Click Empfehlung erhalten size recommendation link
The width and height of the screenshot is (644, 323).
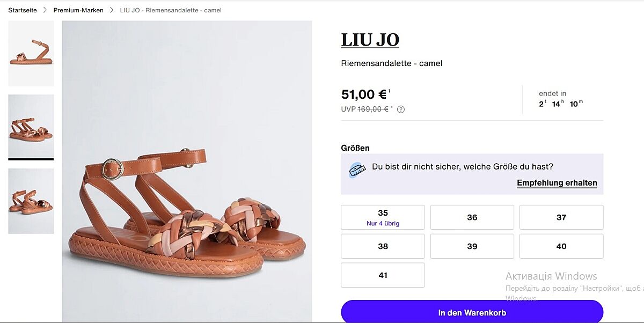point(557,183)
